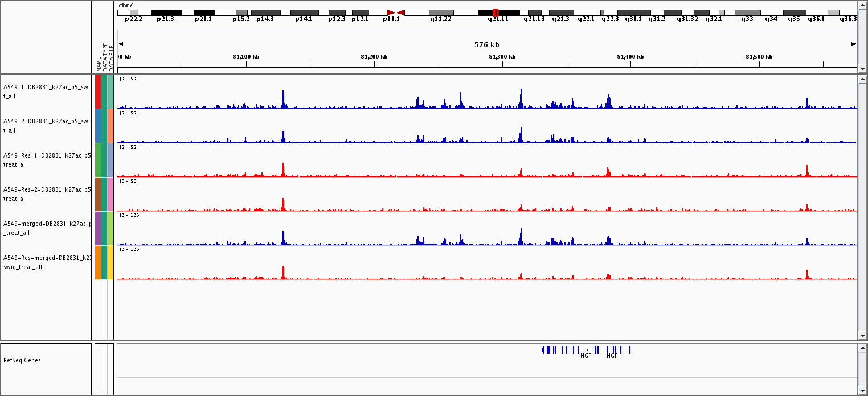The height and width of the screenshot is (396, 868).
Task: Select the A549-1-DB2831_k27ac track name
Action: 47,92
